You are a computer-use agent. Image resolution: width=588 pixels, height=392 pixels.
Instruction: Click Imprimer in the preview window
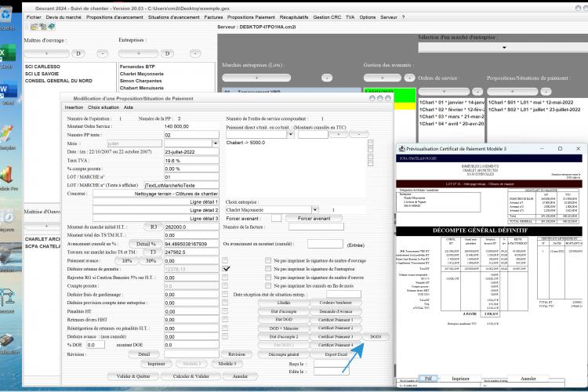[460, 379]
